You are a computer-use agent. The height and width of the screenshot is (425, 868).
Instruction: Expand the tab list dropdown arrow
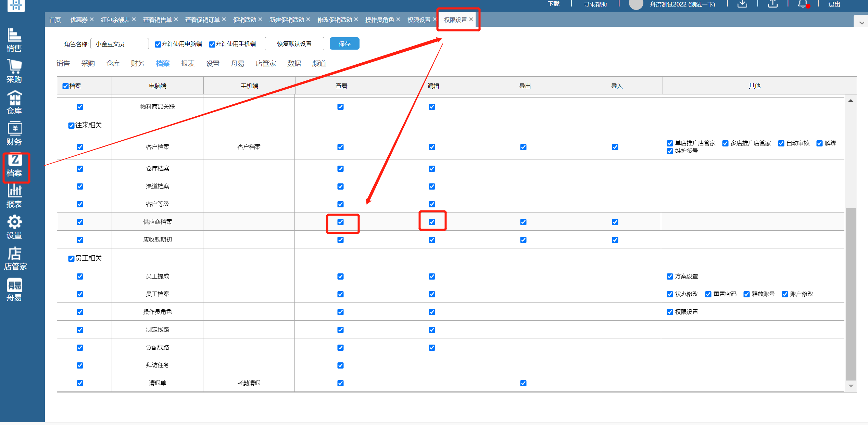click(861, 23)
